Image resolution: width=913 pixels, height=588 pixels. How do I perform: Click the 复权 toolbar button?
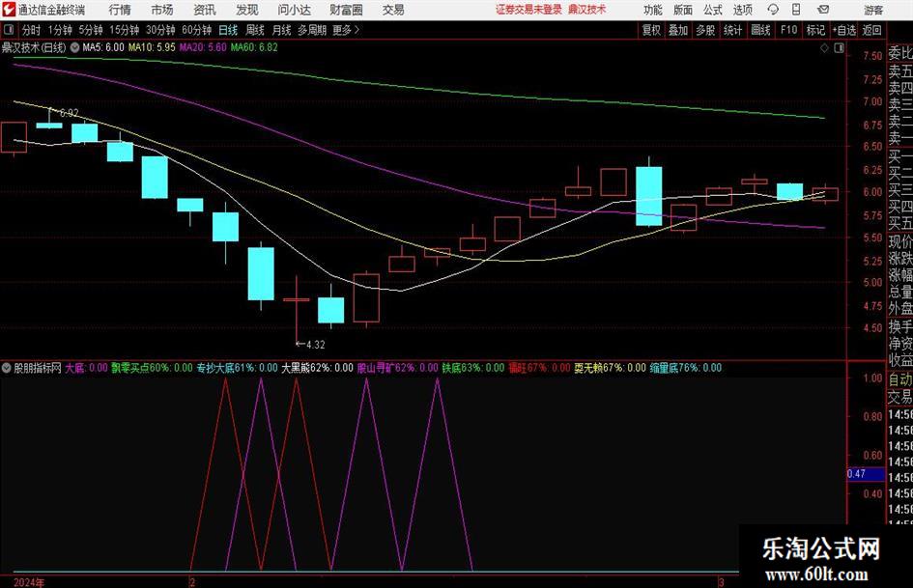pos(651,30)
